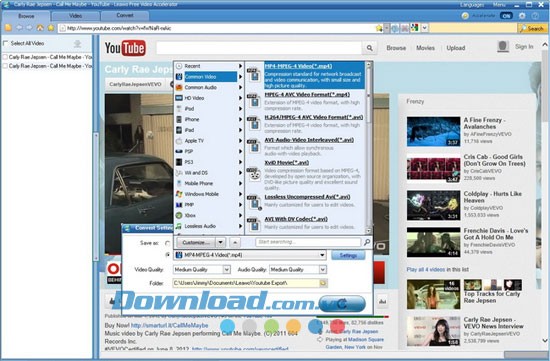Click the Sign In avatar icon
This screenshot has height=361, width=550.
503,47
